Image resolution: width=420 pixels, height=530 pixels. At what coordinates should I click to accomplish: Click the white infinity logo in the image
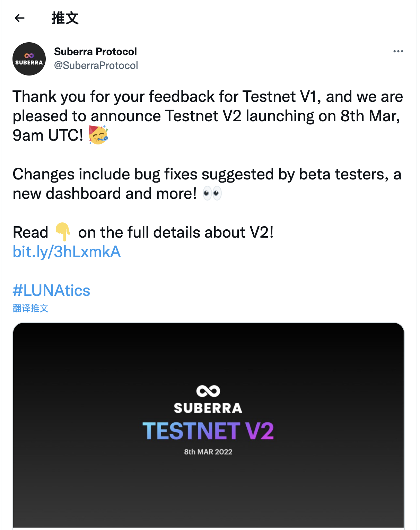[208, 391]
